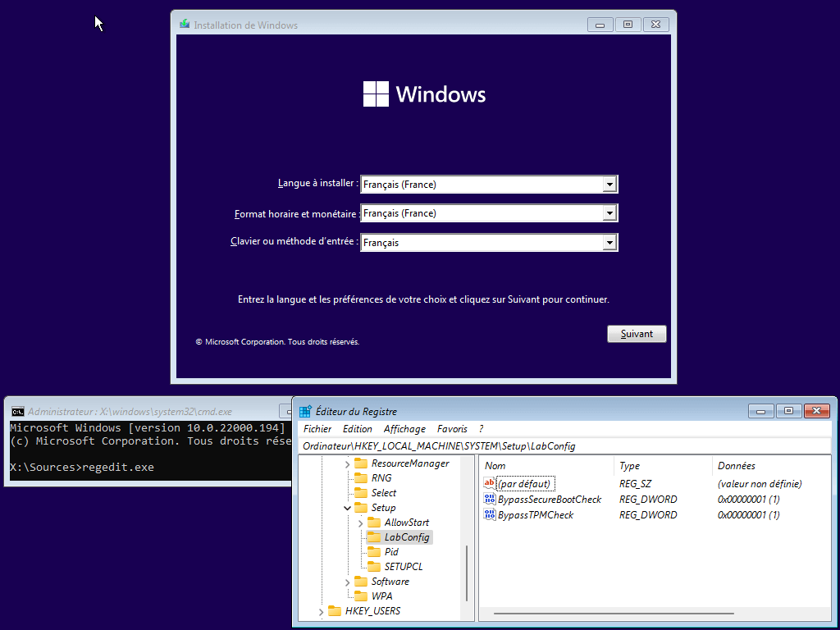Select the RNG folder icon
Image resolution: width=840 pixels, height=630 pixels.
click(x=361, y=478)
